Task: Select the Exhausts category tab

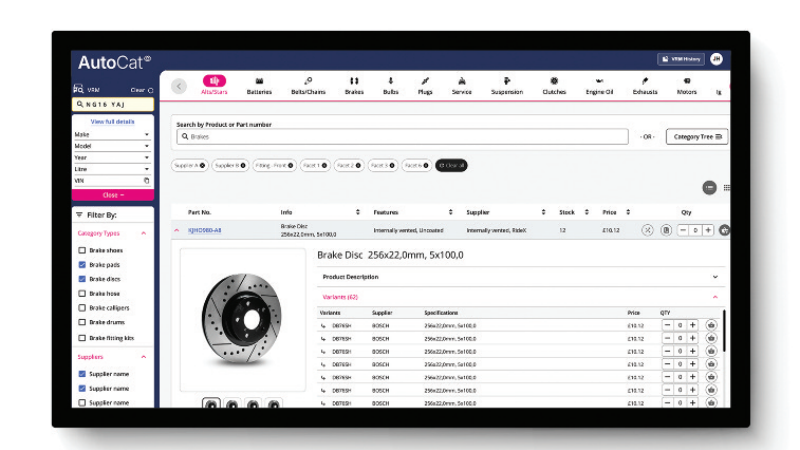Action: coord(645,86)
